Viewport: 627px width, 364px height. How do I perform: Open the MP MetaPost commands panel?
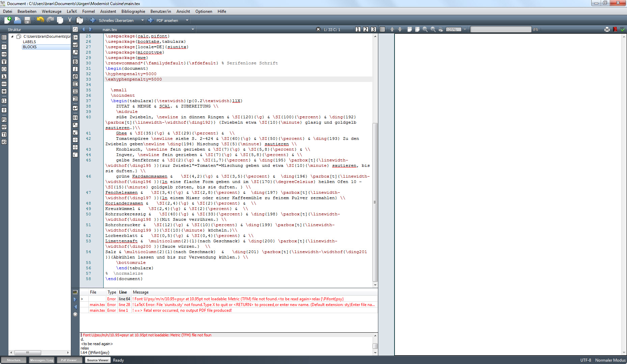click(4, 127)
